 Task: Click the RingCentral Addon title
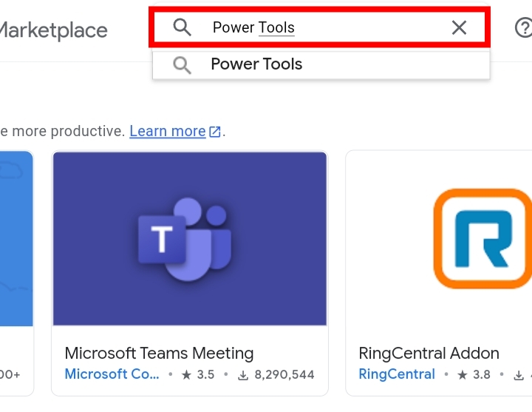pyautogui.click(x=429, y=354)
